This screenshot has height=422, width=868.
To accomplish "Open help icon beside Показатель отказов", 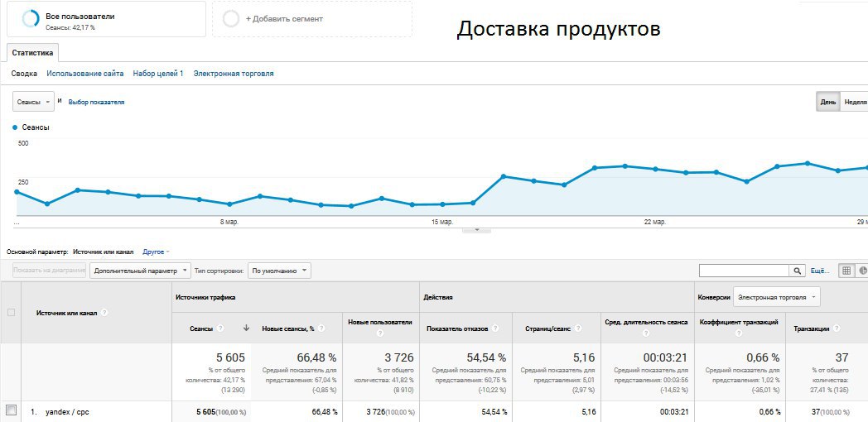I will [x=495, y=328].
